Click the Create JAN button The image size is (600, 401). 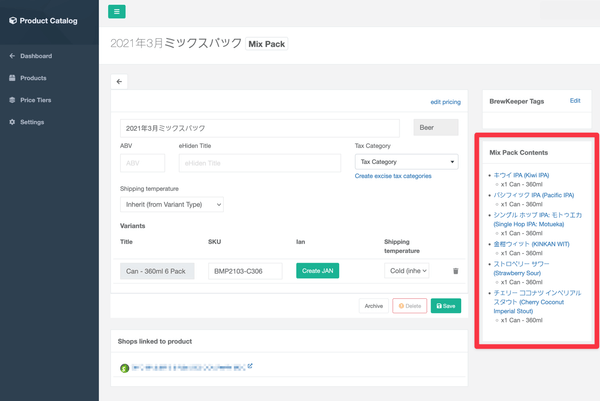317,271
